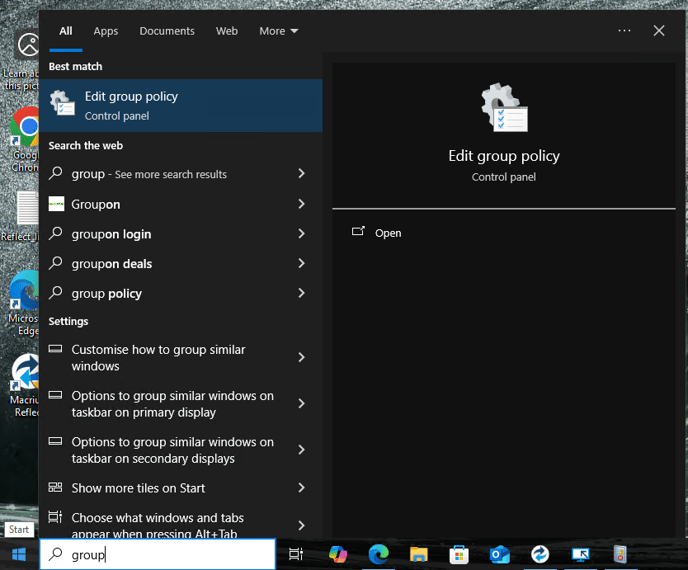This screenshot has height=570, width=688.
Task: Click into the search box containing 'group'
Action: (158, 555)
